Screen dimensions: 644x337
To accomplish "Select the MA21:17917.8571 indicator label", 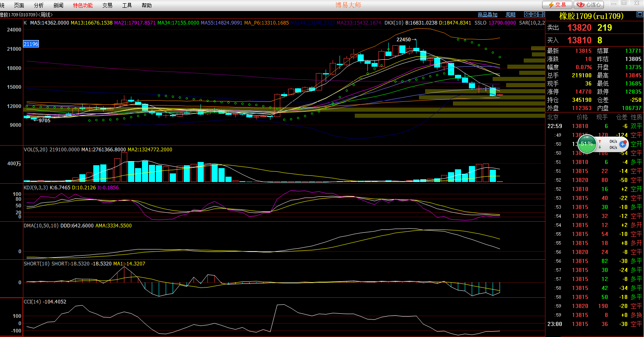I will click(x=135, y=23).
